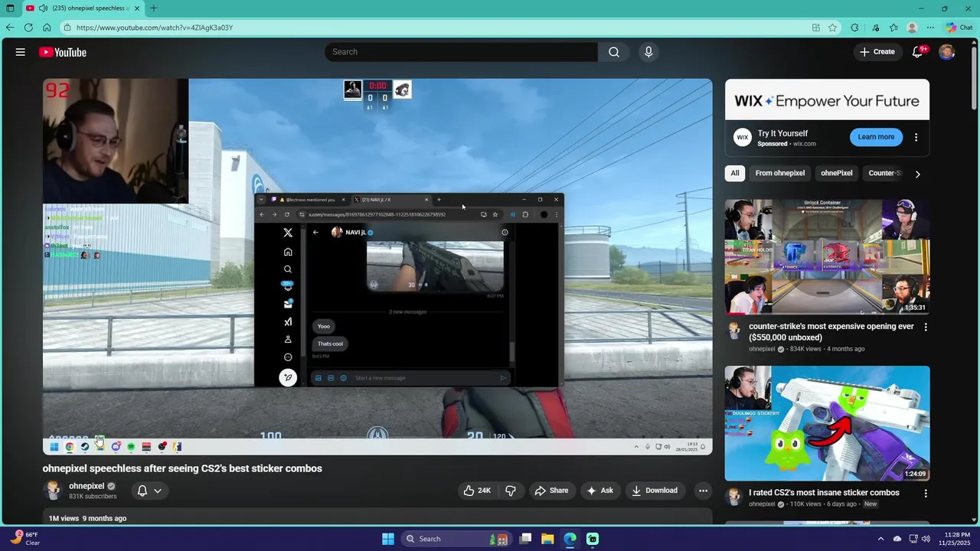Open the favorites list icon in toolbar
The width and height of the screenshot is (980, 551).
[893, 28]
